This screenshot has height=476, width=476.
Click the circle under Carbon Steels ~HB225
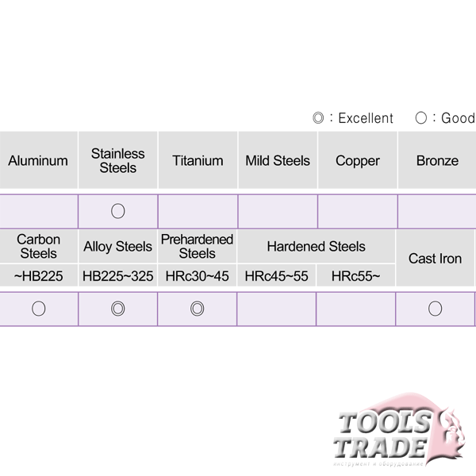click(39, 309)
